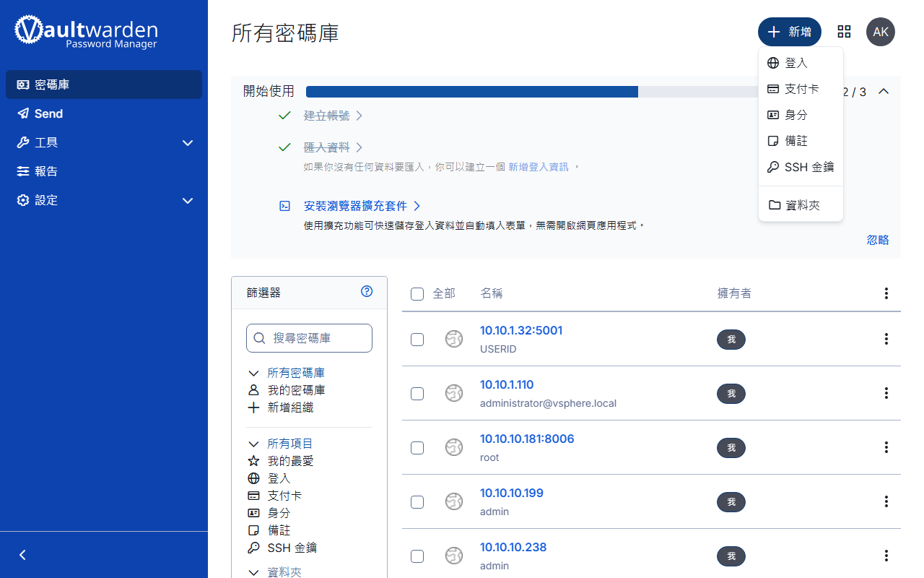Click the 新增登入資訊 link
The height and width of the screenshot is (578, 924).
click(539, 167)
